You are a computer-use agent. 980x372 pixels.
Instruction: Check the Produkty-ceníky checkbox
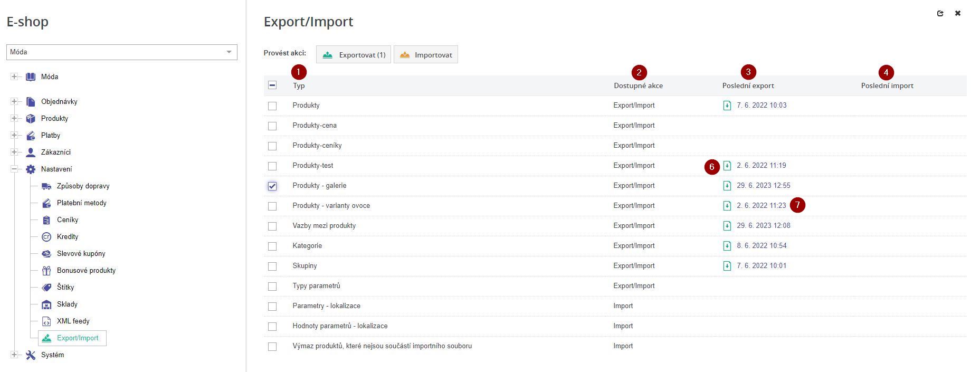tap(272, 146)
